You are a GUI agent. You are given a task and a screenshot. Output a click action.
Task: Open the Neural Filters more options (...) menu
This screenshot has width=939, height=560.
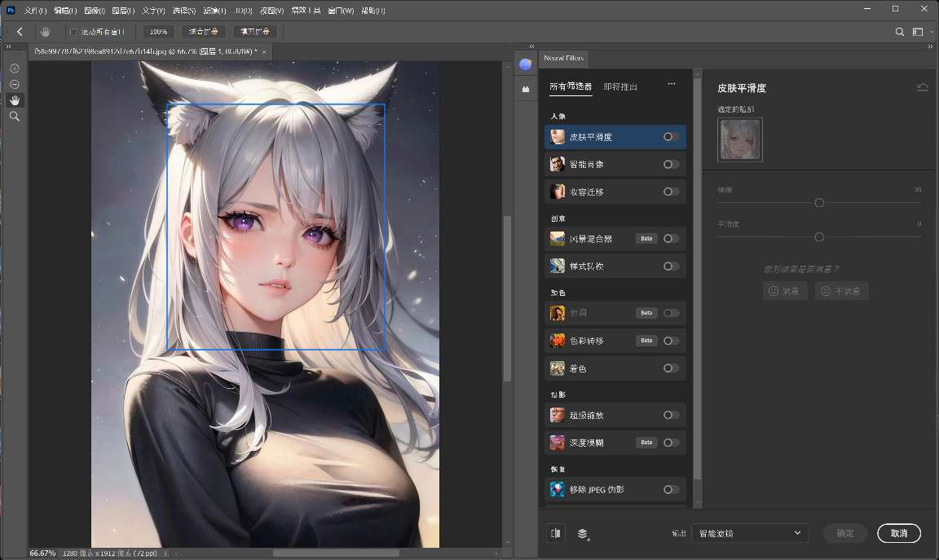pyautogui.click(x=672, y=84)
